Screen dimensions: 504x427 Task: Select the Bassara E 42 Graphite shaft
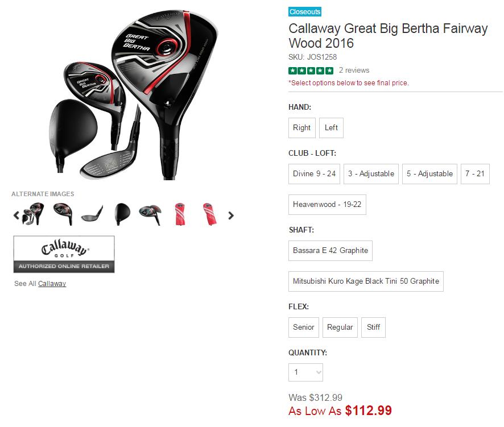[331, 251]
